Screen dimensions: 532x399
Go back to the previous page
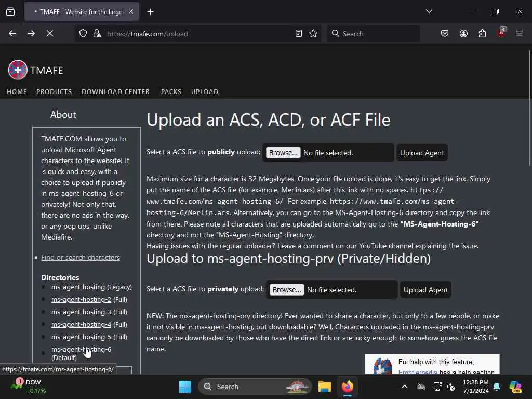[12, 34]
